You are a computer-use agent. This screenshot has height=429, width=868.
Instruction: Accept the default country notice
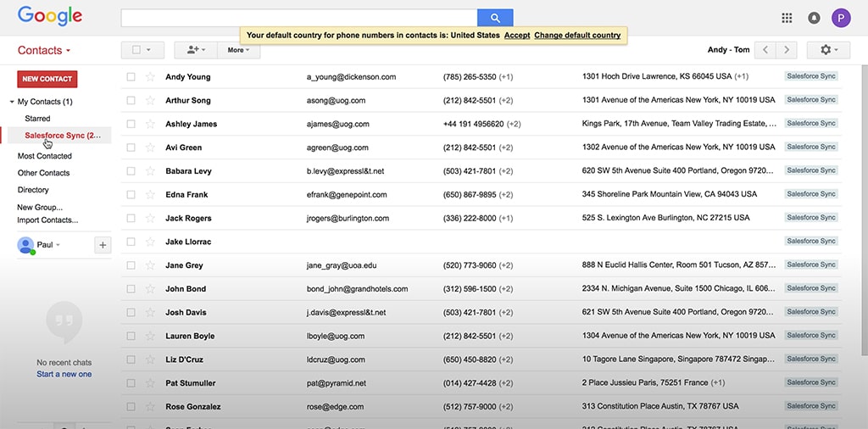[517, 35]
